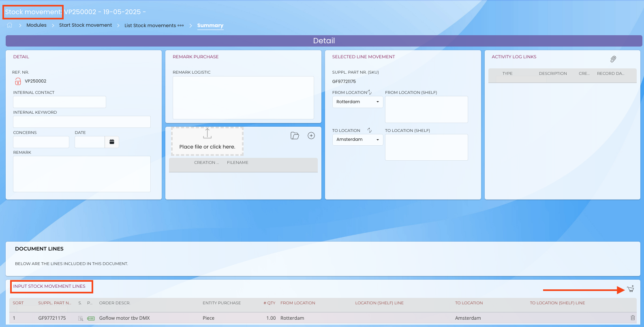This screenshot has width=644, height=327.
Task: Delete the Goflow motor line
Action: [x=633, y=318]
